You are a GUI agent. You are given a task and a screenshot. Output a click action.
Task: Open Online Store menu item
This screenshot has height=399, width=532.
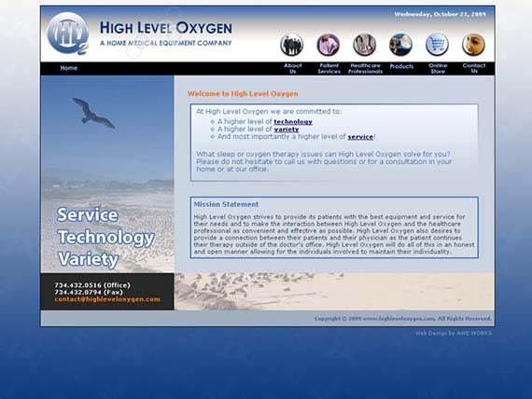(x=438, y=68)
